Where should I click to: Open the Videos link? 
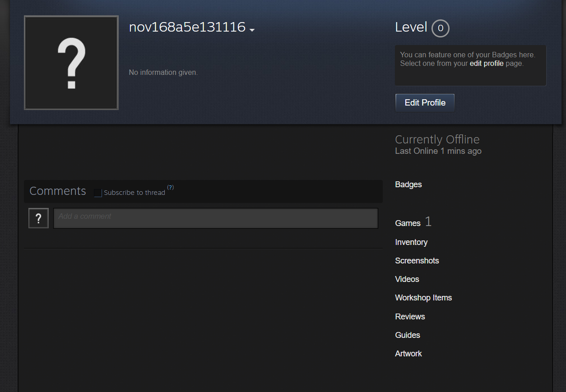407,279
